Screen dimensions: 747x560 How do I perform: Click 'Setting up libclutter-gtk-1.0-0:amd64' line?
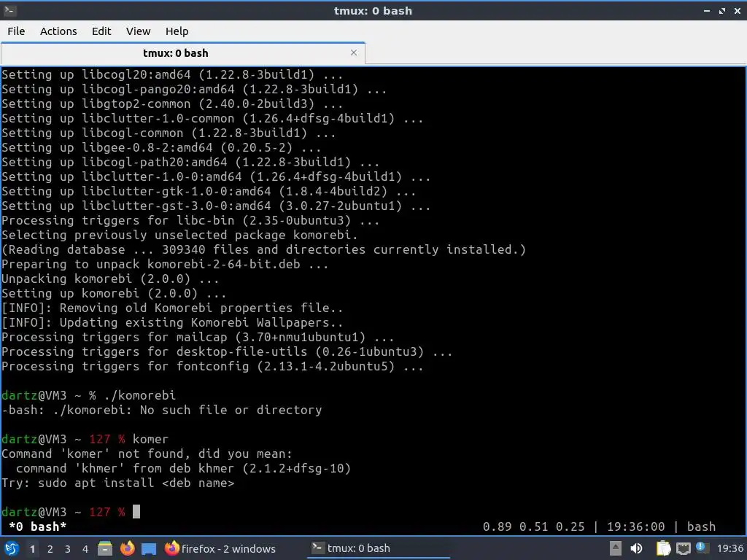pos(209,192)
